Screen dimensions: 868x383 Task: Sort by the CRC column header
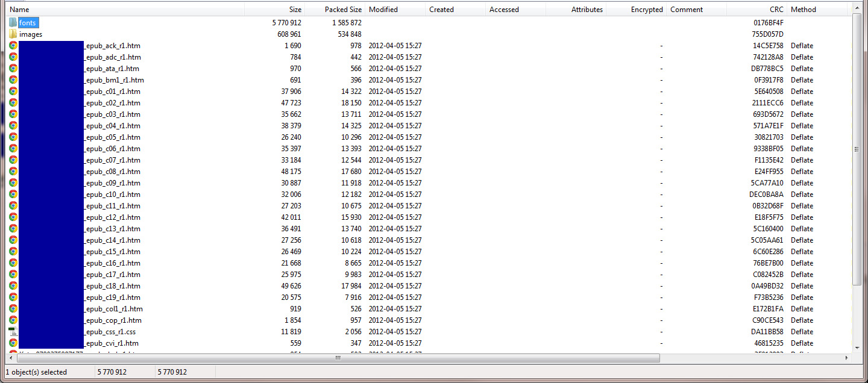[x=757, y=10]
